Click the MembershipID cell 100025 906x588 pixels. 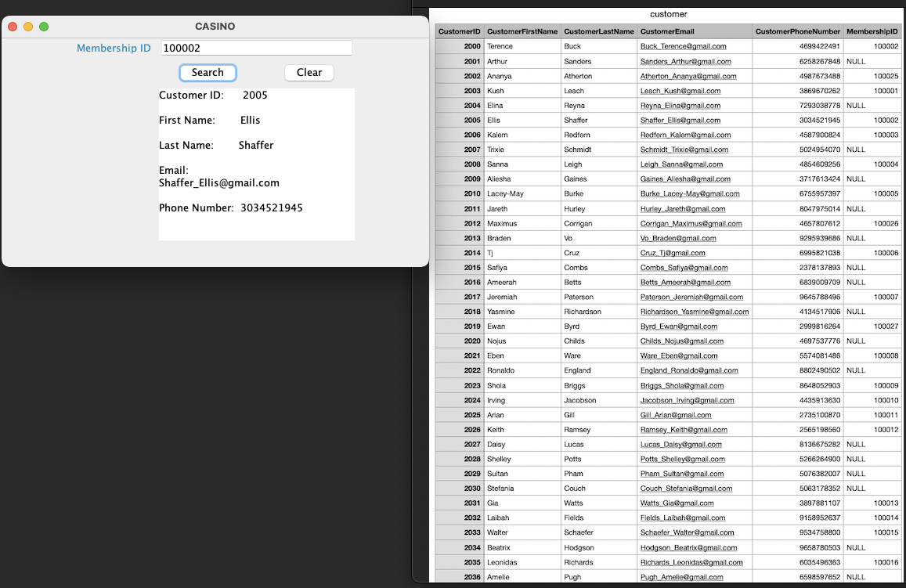[x=872, y=76]
